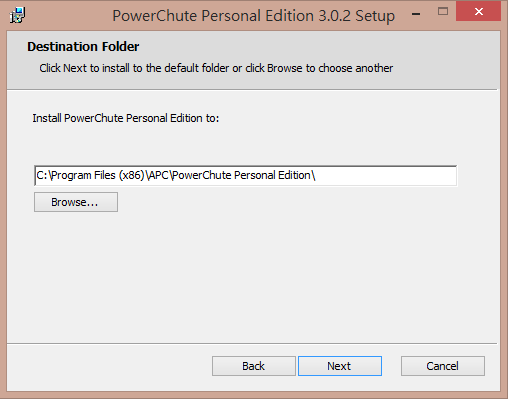Image resolution: width=508 pixels, height=399 pixels.
Task: Click 'Install PowerChute Personal Edition to:' label
Action: pos(126,118)
